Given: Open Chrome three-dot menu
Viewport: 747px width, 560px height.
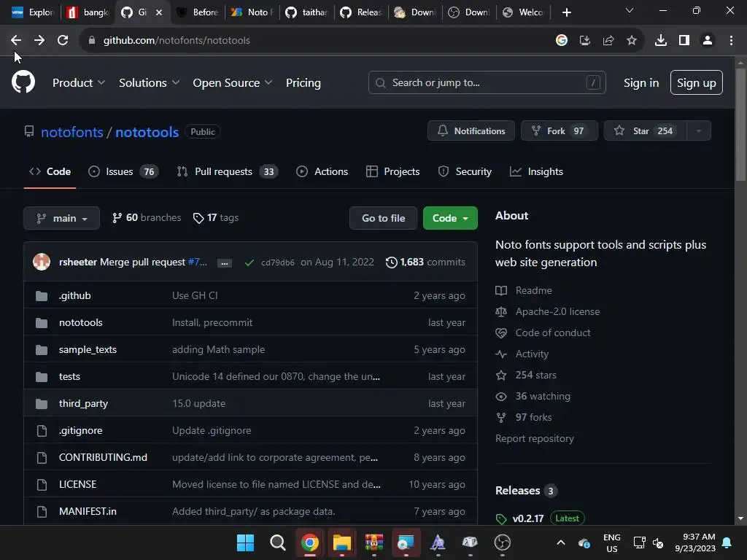Looking at the screenshot, I should (x=731, y=41).
